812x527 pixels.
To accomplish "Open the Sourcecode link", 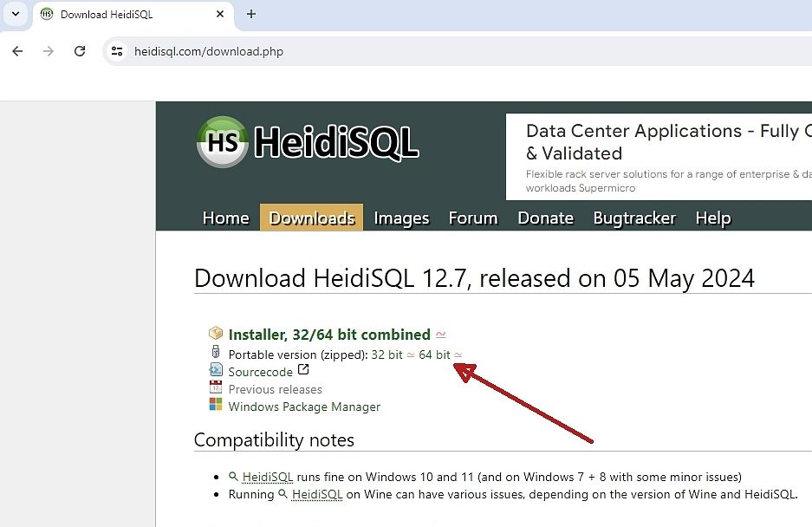I will click(261, 372).
